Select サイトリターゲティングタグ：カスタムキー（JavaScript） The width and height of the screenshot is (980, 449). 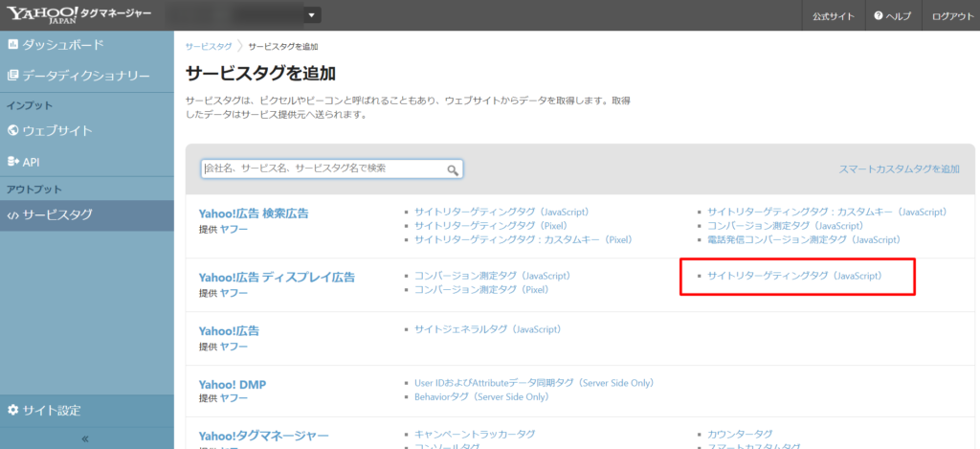[x=828, y=212]
